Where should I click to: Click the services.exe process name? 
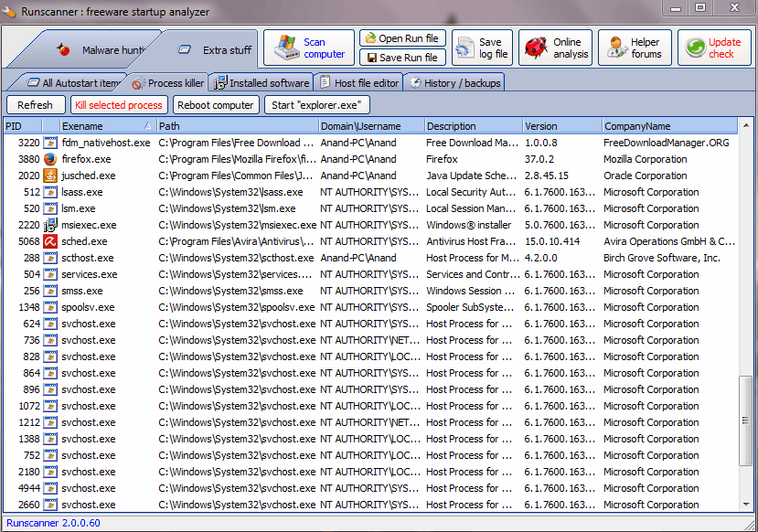89,274
